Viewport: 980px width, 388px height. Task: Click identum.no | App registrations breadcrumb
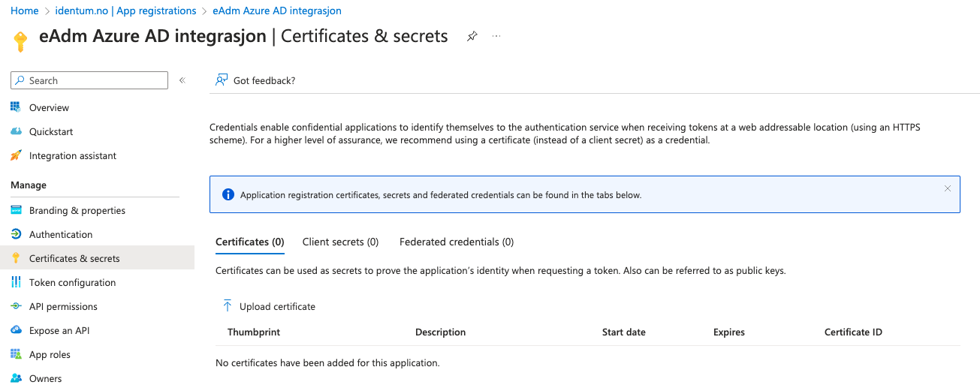125,11
